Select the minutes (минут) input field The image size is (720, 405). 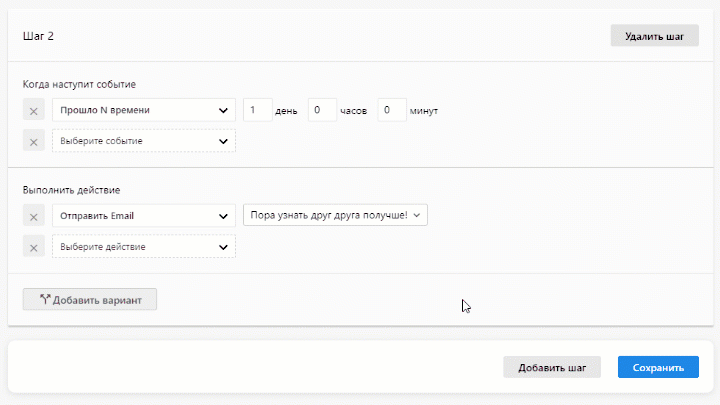392,110
